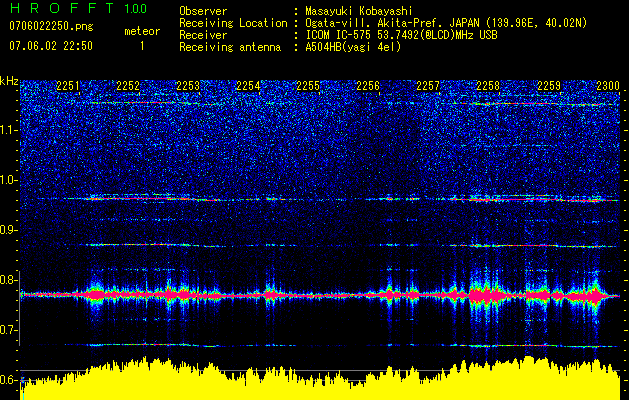Click the 'Receiving antenna' field label
This screenshot has height=400, width=629.
click(230, 47)
